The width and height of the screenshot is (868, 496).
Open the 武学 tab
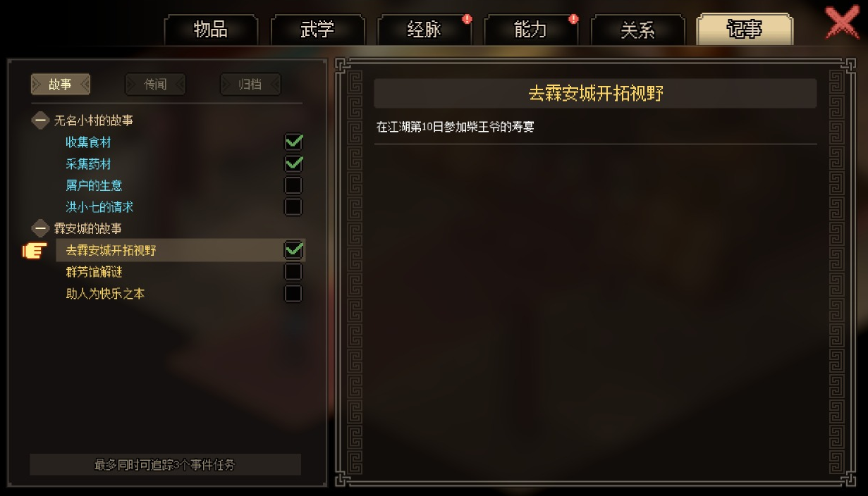pos(318,30)
